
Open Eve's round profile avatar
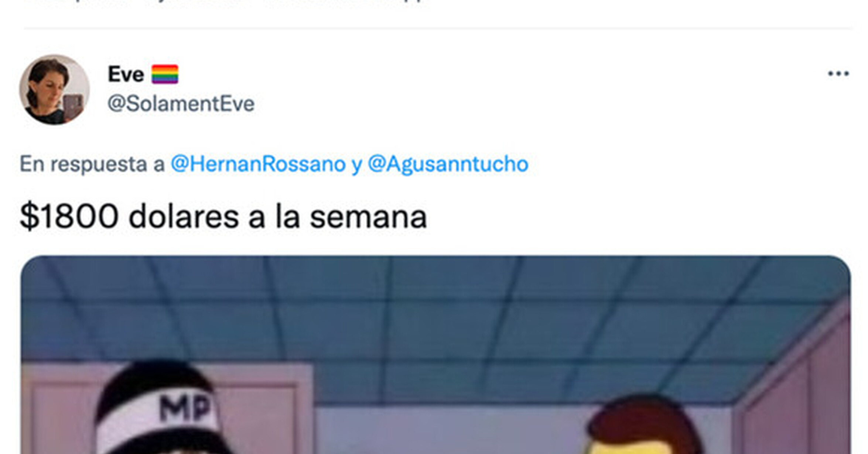(54, 89)
